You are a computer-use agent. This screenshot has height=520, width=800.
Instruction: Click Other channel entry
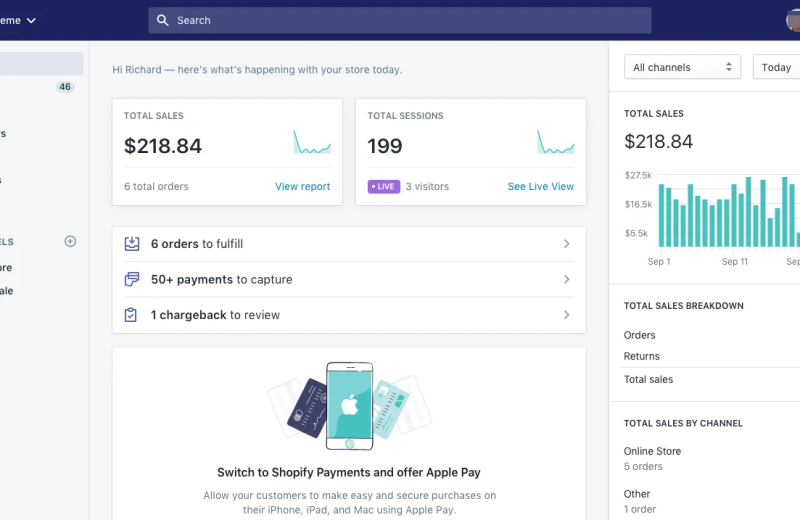point(637,494)
